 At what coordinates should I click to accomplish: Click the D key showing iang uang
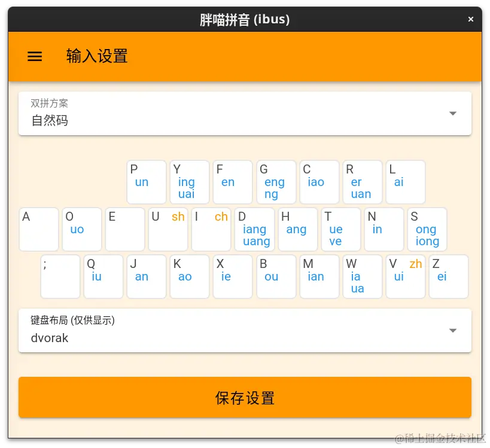click(x=254, y=229)
